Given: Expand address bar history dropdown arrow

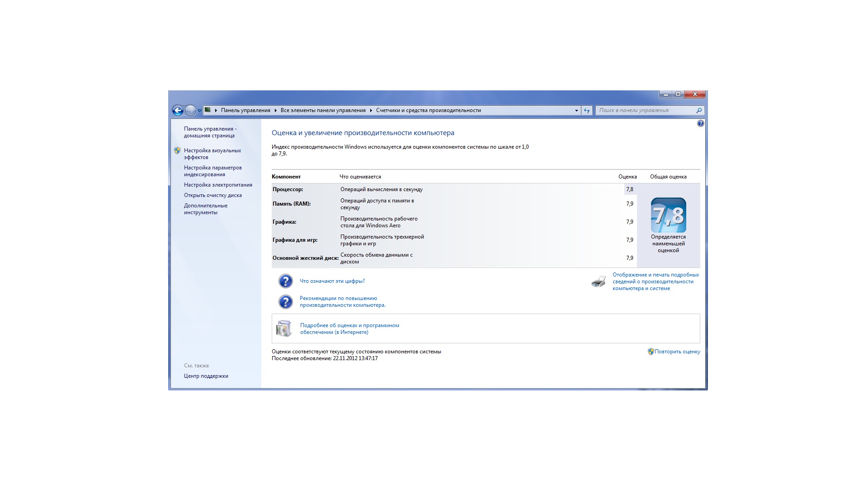Looking at the screenshot, I should click(576, 110).
